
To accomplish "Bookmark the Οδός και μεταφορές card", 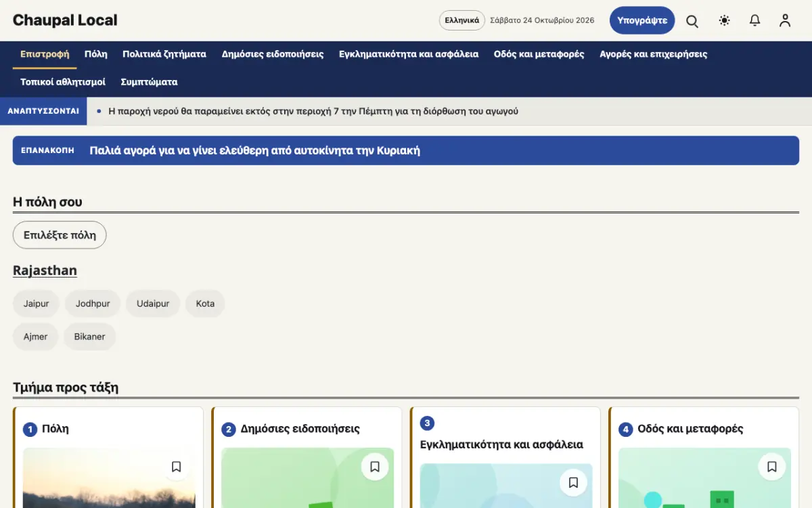I will (x=772, y=467).
